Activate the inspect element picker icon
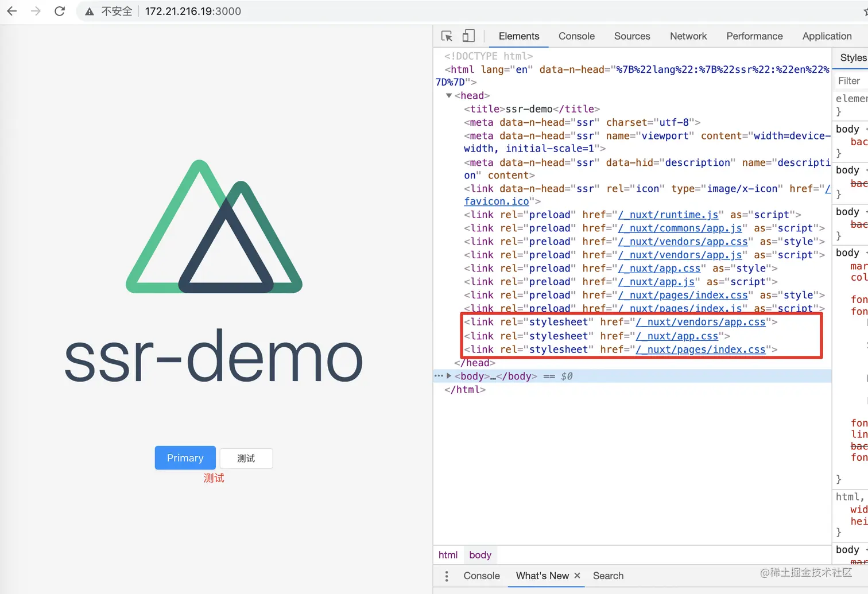 [x=447, y=36]
